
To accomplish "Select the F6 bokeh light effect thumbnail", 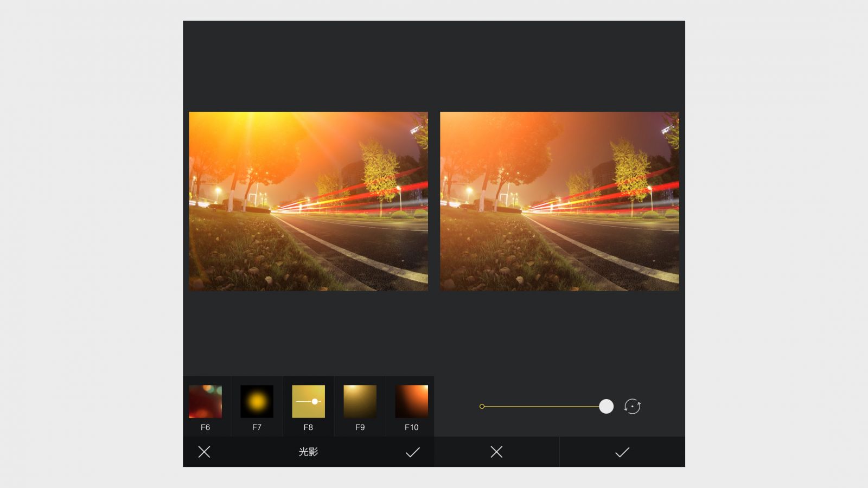I will point(205,401).
